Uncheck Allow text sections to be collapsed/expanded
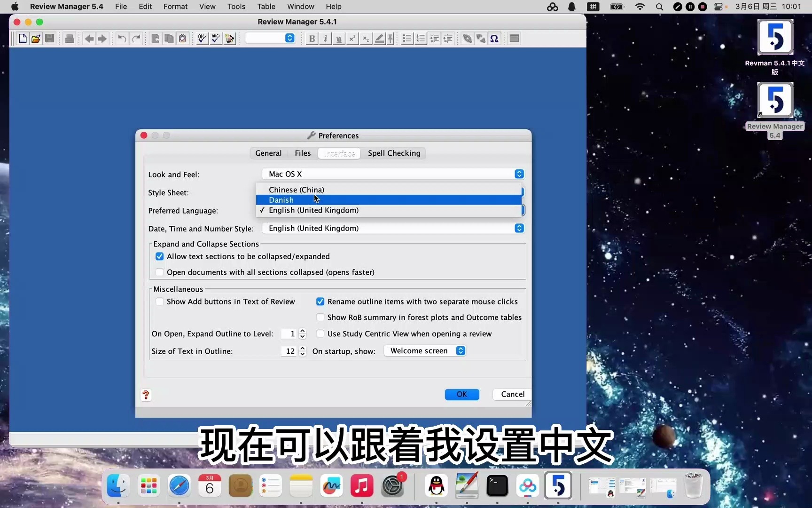812x508 pixels. click(x=160, y=256)
